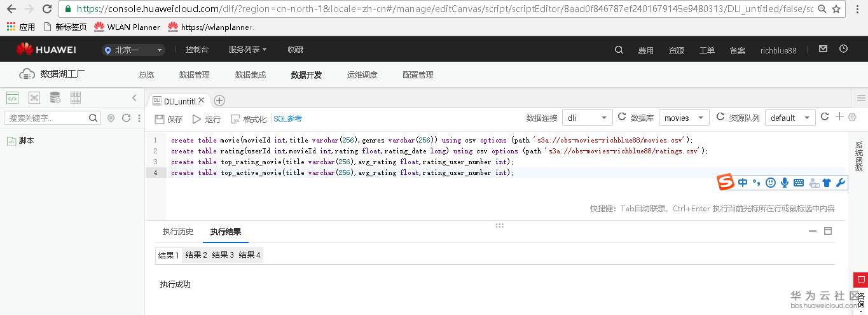Save the script with 保存

coord(169,119)
